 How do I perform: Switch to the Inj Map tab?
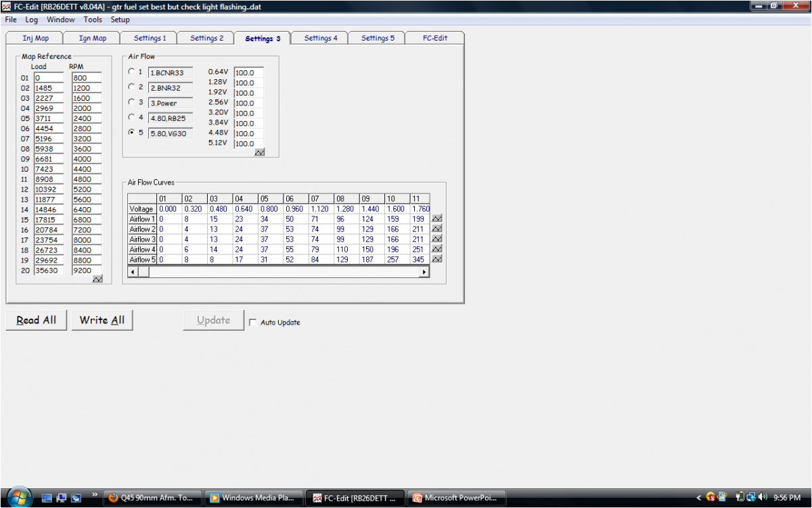pyautogui.click(x=35, y=38)
